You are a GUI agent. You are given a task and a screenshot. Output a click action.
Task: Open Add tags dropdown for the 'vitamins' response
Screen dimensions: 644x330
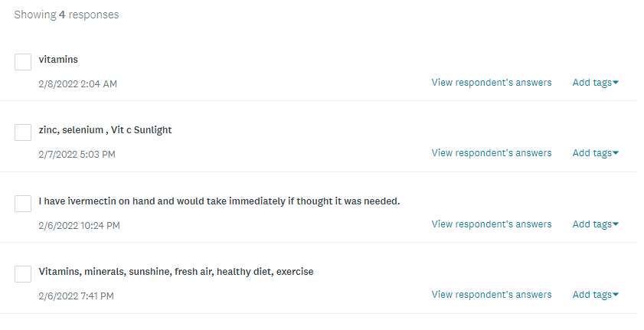[x=595, y=83]
